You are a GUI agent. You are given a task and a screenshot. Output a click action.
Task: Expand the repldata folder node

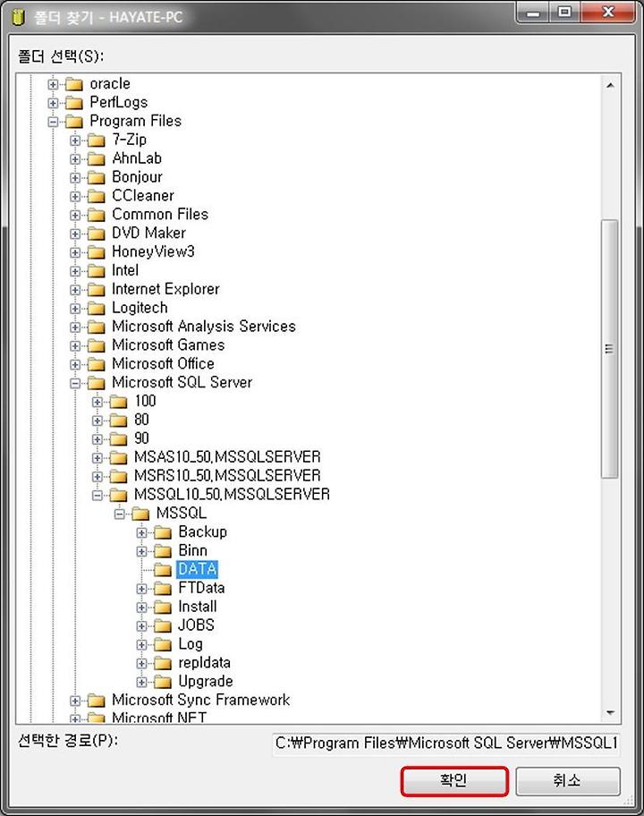(x=142, y=663)
